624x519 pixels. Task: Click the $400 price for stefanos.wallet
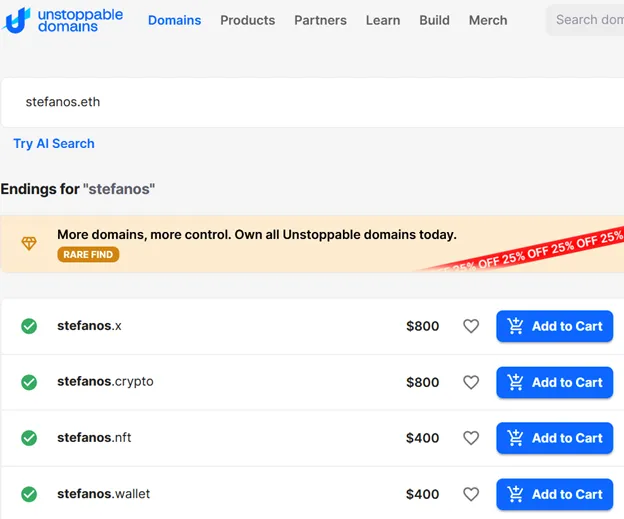click(422, 494)
